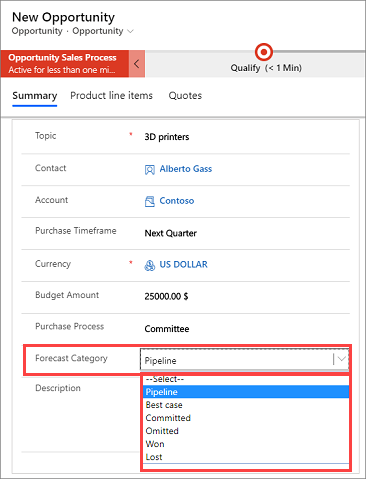
Task: Select Omitted forecast option
Action: [246, 431]
